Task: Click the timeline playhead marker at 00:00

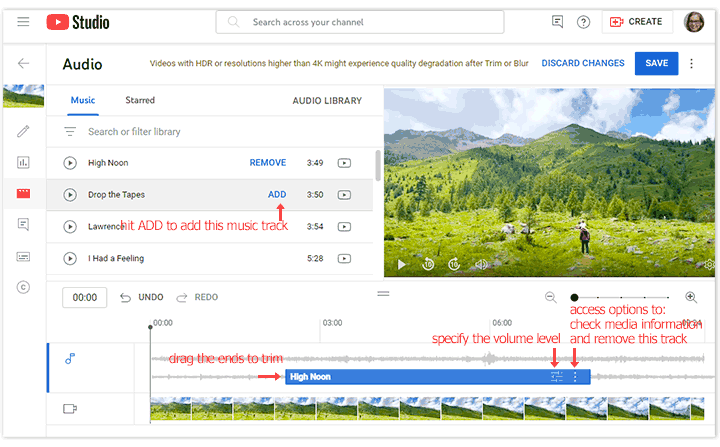Action: 150,327
